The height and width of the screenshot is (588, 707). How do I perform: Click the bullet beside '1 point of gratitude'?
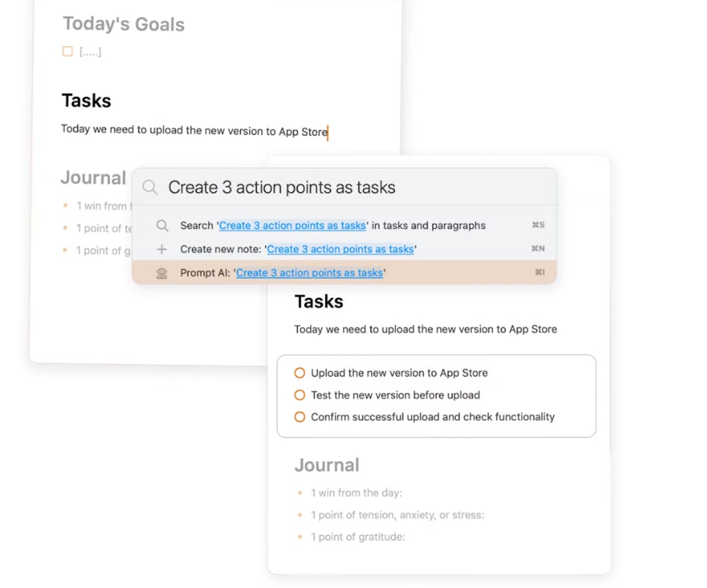300,537
